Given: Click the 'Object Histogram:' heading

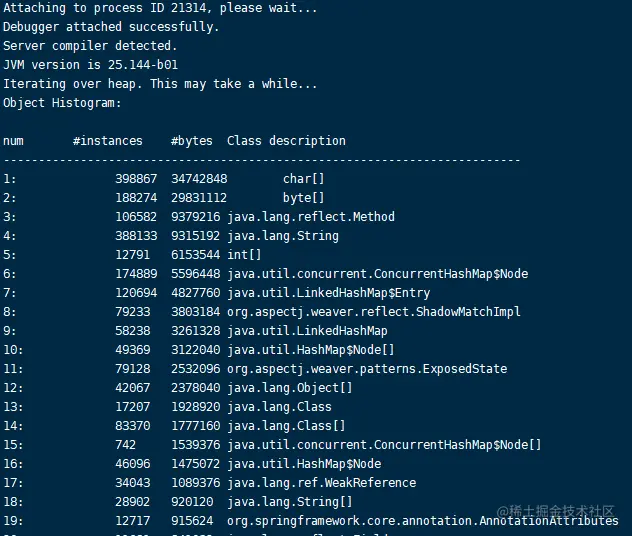Looking at the screenshot, I should tap(62, 103).
